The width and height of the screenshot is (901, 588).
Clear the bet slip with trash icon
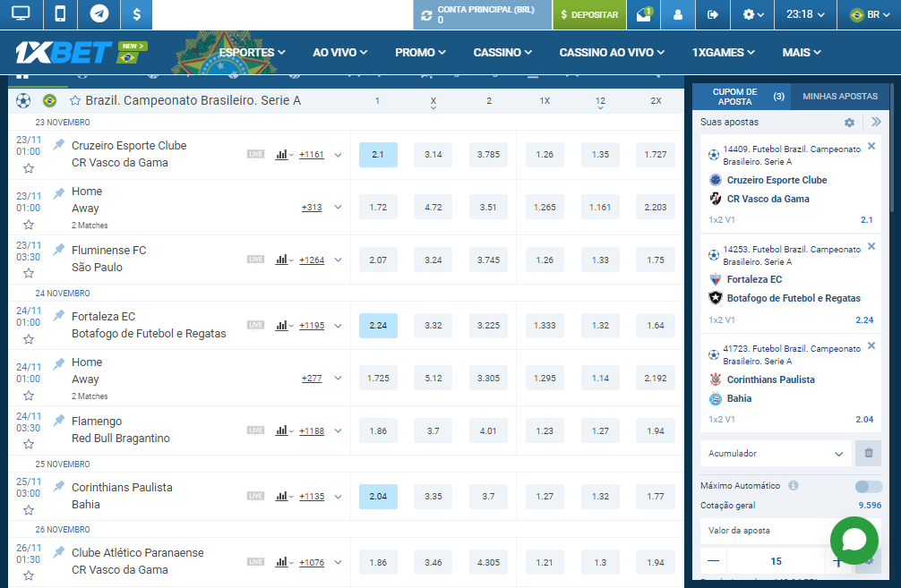[x=868, y=454]
